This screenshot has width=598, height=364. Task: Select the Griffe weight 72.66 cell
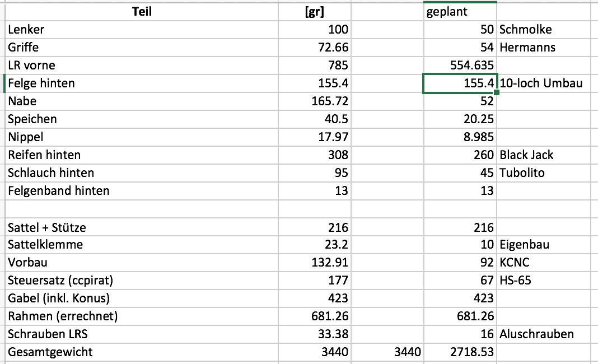(314, 47)
